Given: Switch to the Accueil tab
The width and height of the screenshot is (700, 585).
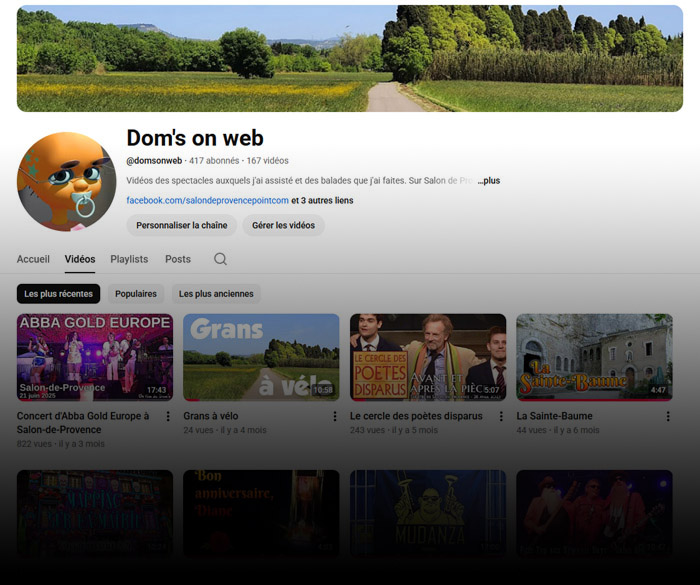Looking at the screenshot, I should [x=33, y=259].
